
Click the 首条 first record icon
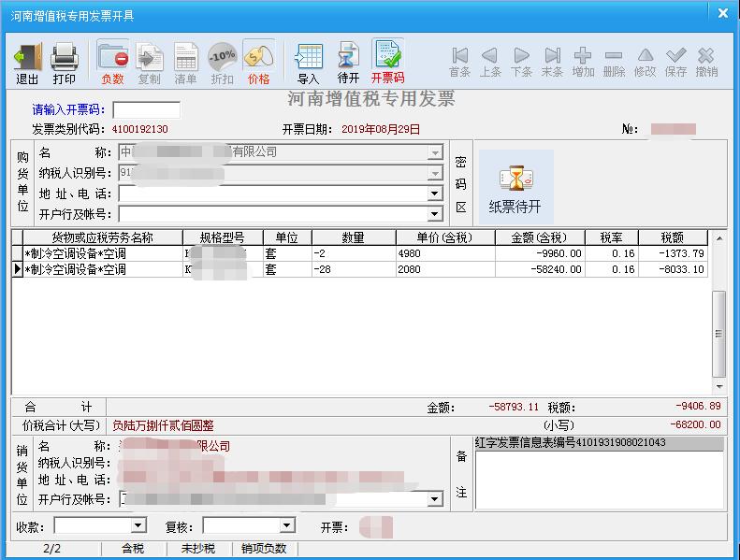pos(459,63)
